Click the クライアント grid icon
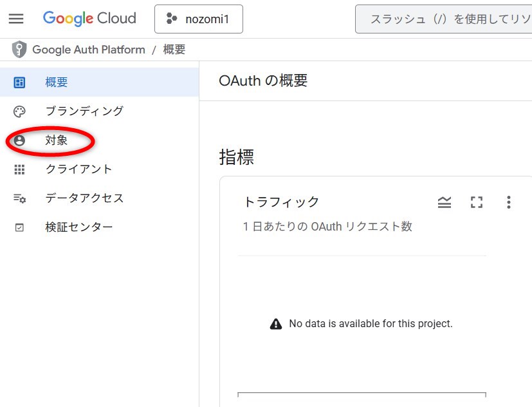Screen dimensions: 532x407 [x=19, y=169]
